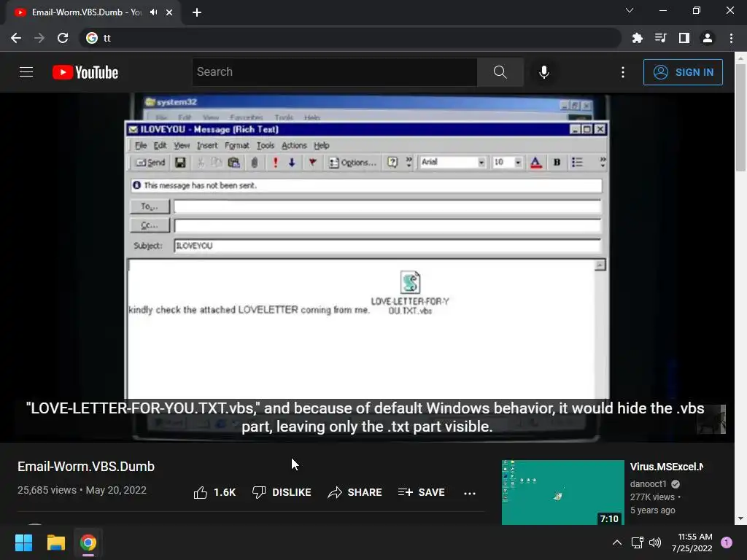
Task: Go to YouTube home via logo
Action: (x=85, y=72)
